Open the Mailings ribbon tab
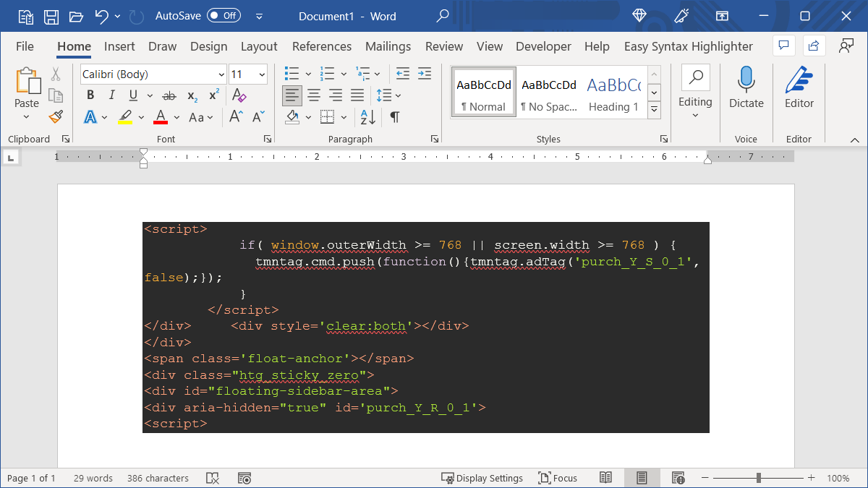Image resolution: width=868 pixels, height=488 pixels. (x=388, y=46)
